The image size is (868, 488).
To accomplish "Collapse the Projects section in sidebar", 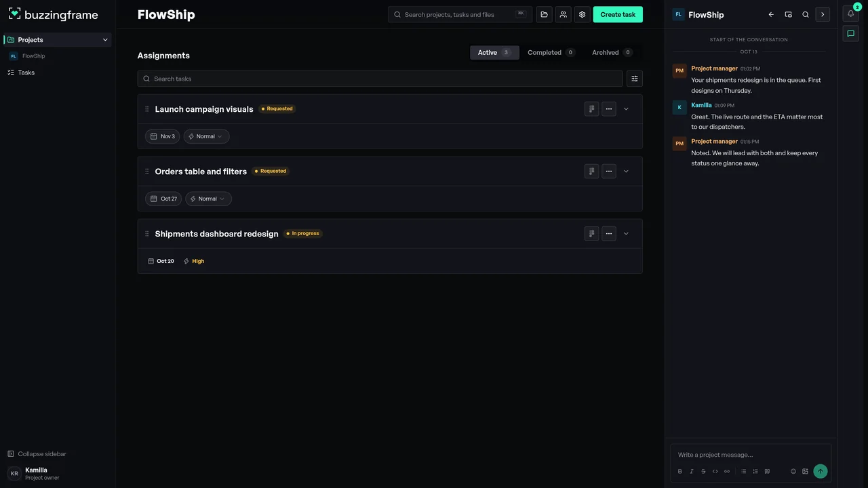I will click(x=105, y=40).
